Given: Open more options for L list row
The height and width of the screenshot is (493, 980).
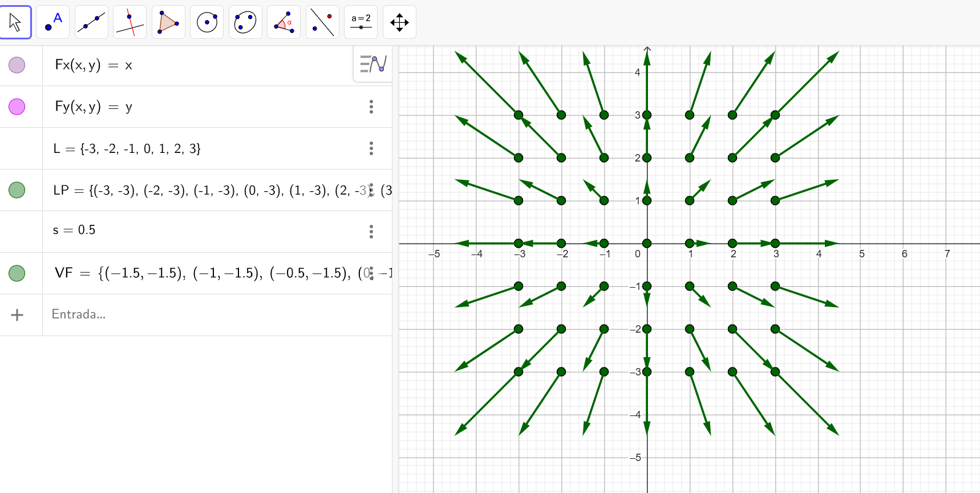Looking at the screenshot, I should coord(371,148).
